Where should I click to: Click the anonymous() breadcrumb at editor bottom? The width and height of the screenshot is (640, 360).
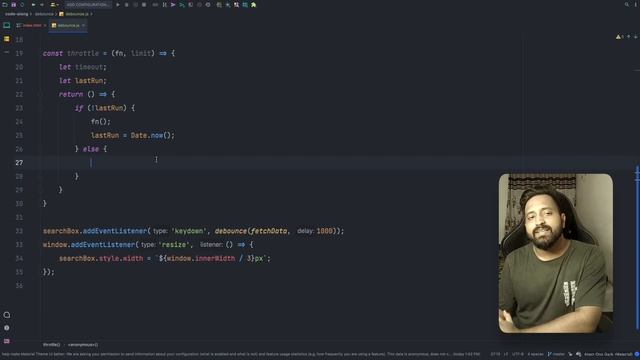click(83, 345)
